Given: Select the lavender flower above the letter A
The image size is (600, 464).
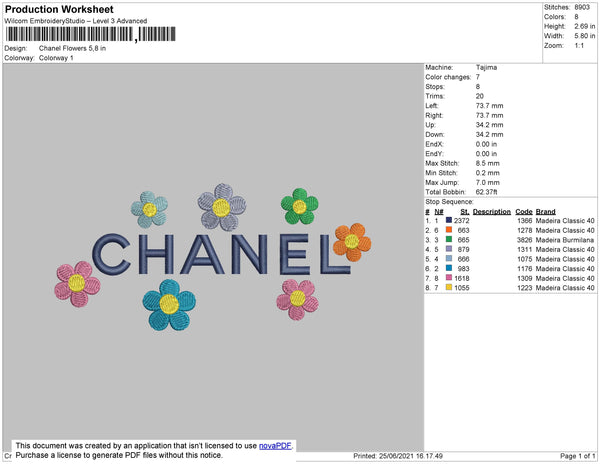Looking at the screenshot, I should (222, 207).
